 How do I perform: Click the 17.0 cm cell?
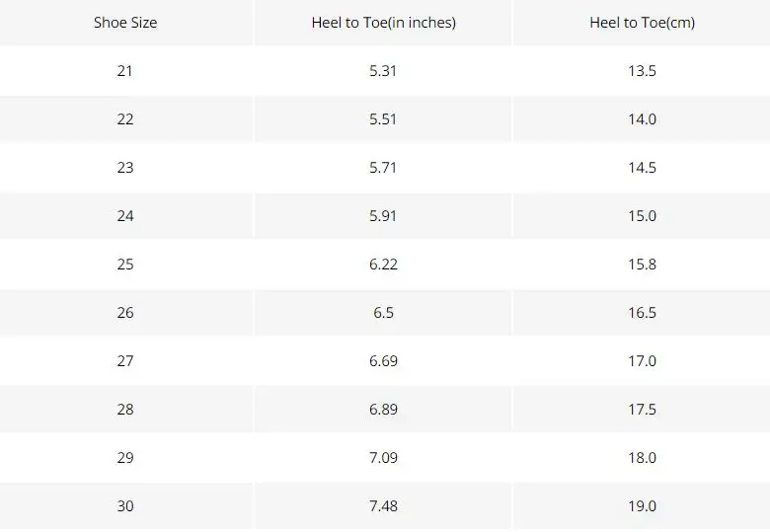(642, 361)
